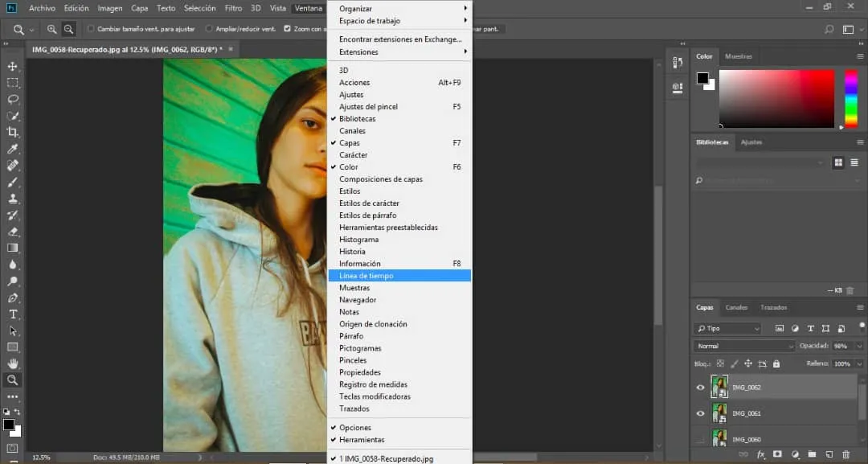868x464 pixels.
Task: Add a layer mask icon
Action: (777, 454)
